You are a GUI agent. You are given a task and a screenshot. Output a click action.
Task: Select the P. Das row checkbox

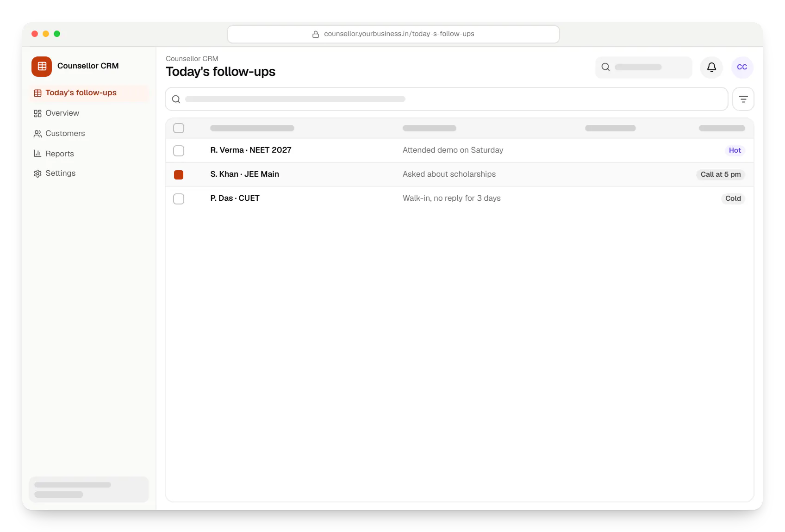[x=179, y=199]
